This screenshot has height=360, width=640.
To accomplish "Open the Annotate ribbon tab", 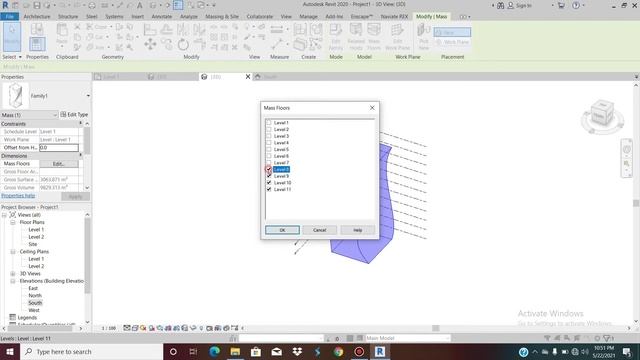I will tap(162, 16).
